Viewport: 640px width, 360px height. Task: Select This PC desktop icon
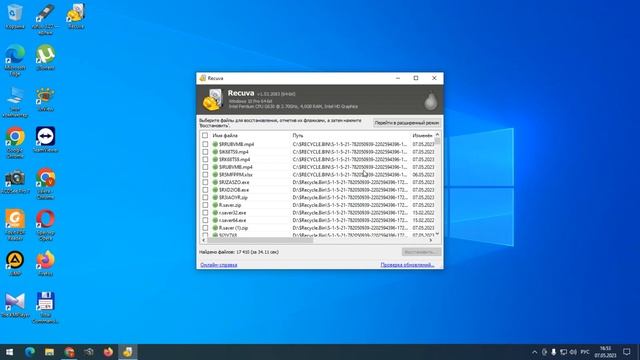pyautogui.click(x=15, y=102)
